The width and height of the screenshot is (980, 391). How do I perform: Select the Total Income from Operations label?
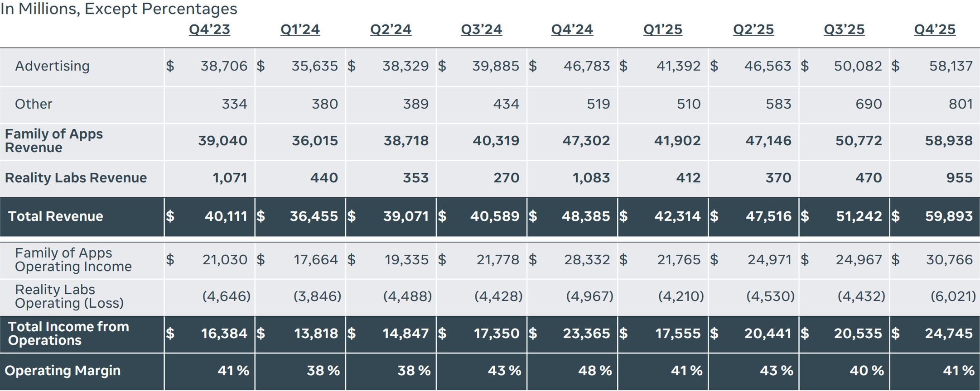[x=68, y=334]
